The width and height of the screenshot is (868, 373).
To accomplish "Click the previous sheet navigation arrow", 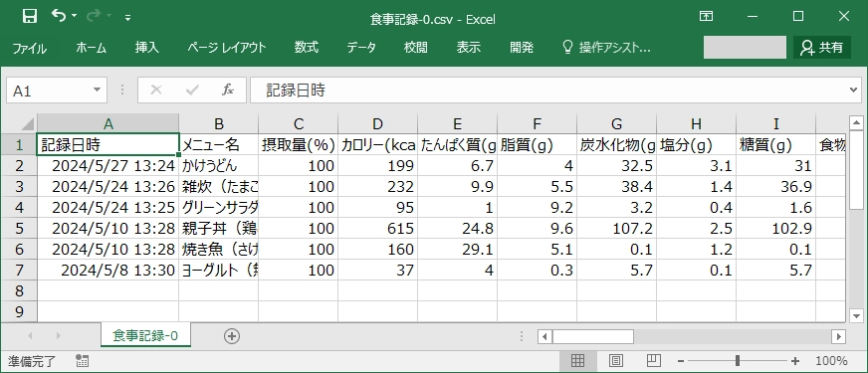I will [x=30, y=336].
